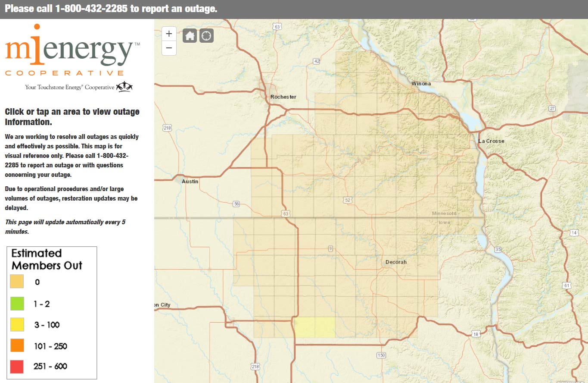Click the highway 42 shield marker

[x=317, y=61]
